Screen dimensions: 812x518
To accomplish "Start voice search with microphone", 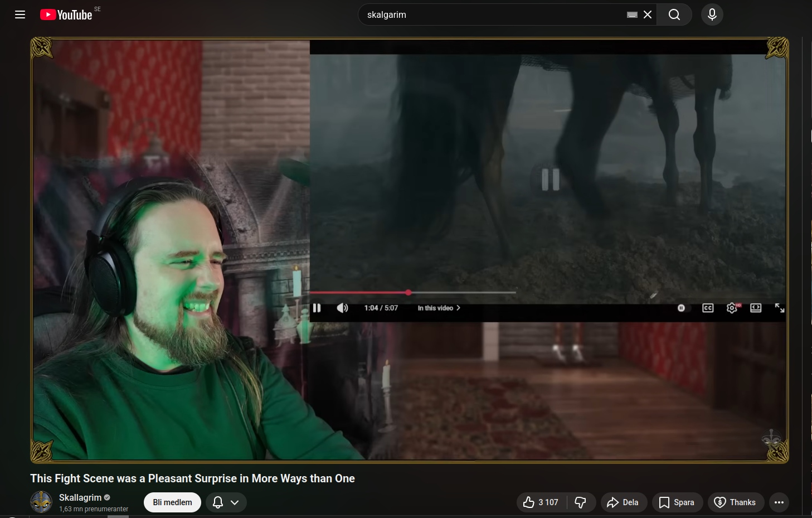I will 712,14.
